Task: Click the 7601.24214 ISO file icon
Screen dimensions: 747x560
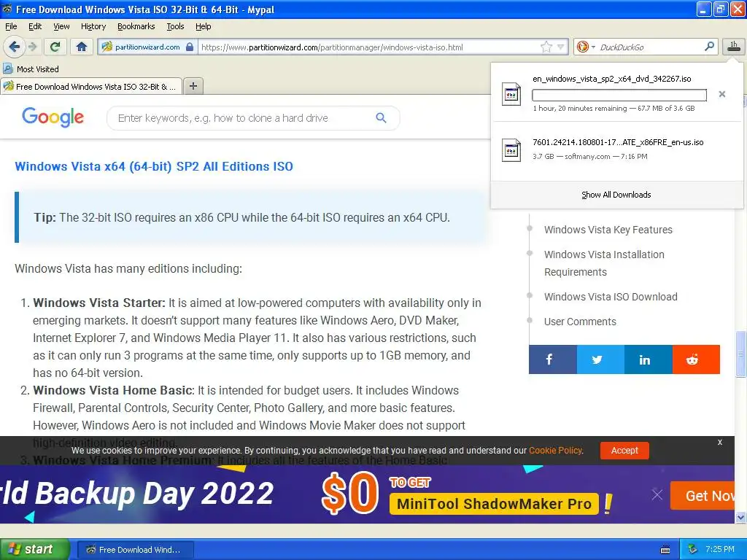Action: point(511,150)
